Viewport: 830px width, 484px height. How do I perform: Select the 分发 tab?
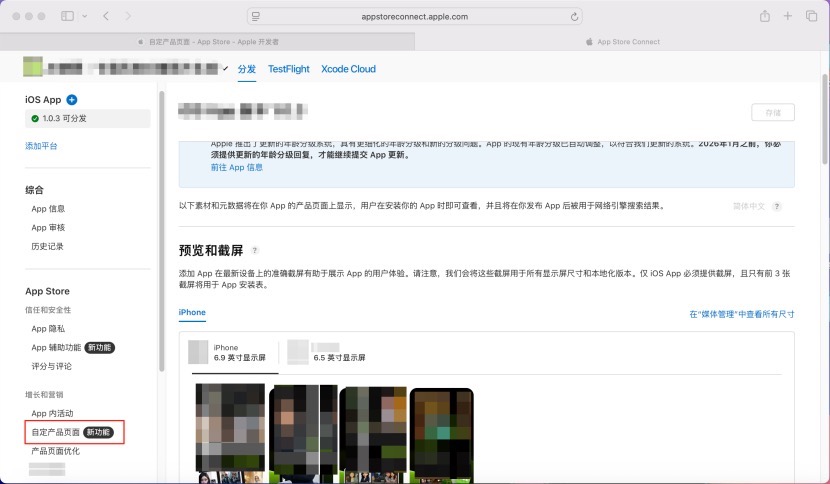[247, 69]
